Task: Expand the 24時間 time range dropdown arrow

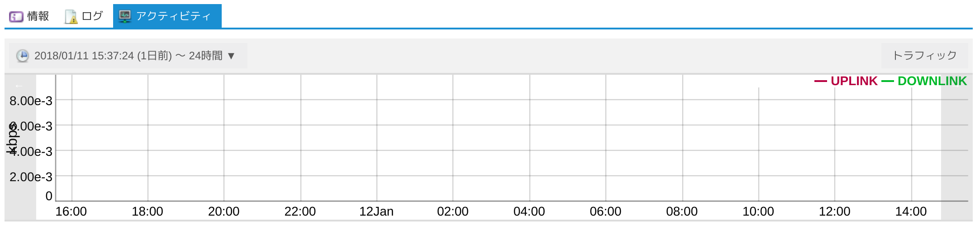Action: click(231, 56)
